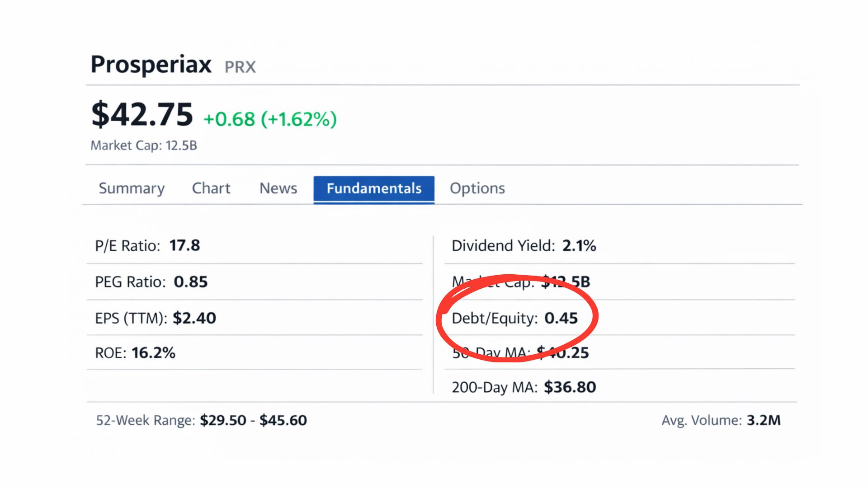
Task: Select the PEG Ratio row
Action: coord(151,282)
